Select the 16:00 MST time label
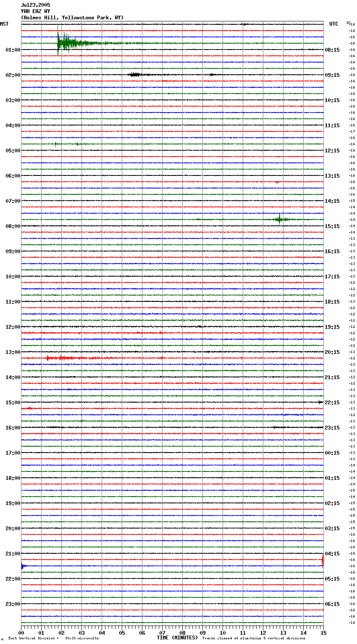This screenshot has height=644, width=357. [13, 428]
